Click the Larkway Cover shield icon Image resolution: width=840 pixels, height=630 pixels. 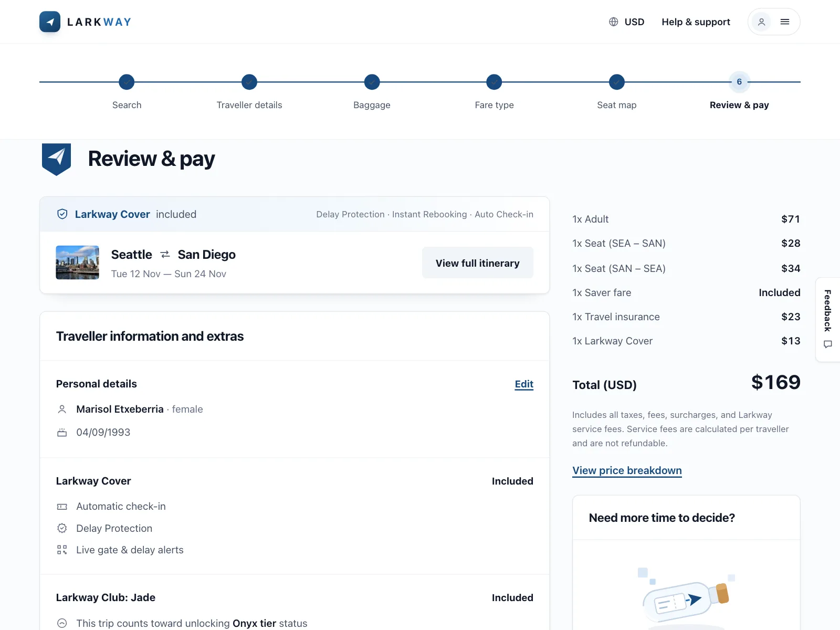click(x=62, y=214)
